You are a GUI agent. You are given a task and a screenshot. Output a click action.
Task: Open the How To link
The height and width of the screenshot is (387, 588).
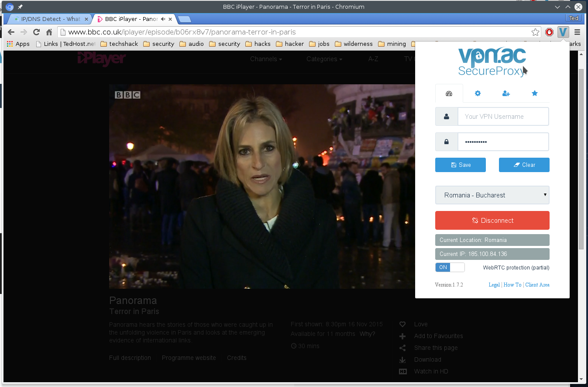click(x=512, y=285)
